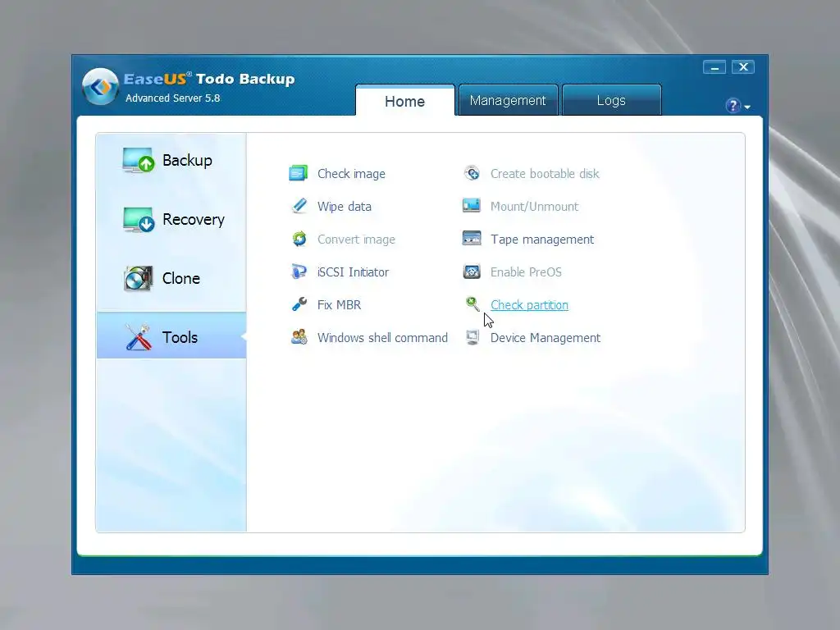The width and height of the screenshot is (840, 630).
Task: Open the Tape management link
Action: [542, 239]
